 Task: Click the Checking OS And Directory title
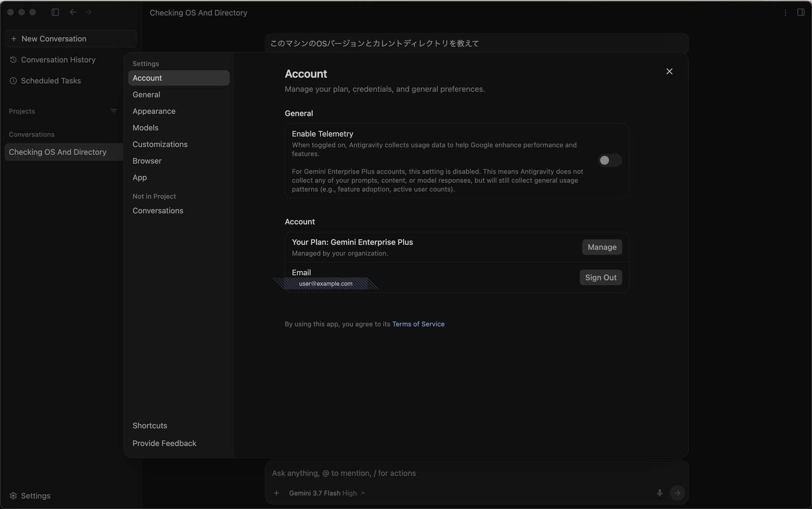(198, 13)
